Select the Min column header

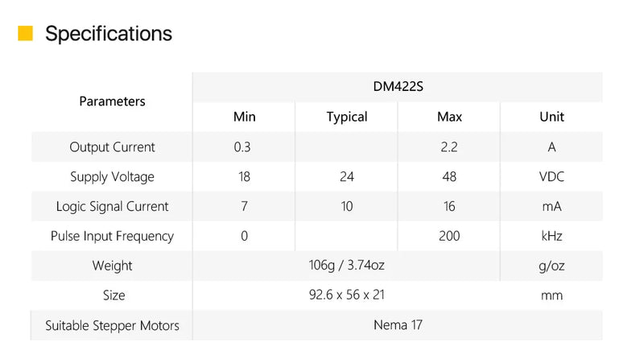244,117
